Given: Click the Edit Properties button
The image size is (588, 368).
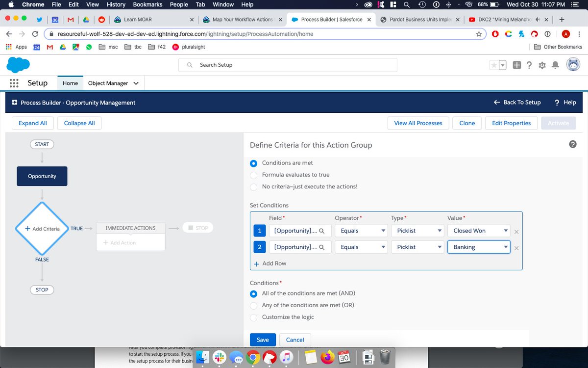Looking at the screenshot, I should (511, 123).
